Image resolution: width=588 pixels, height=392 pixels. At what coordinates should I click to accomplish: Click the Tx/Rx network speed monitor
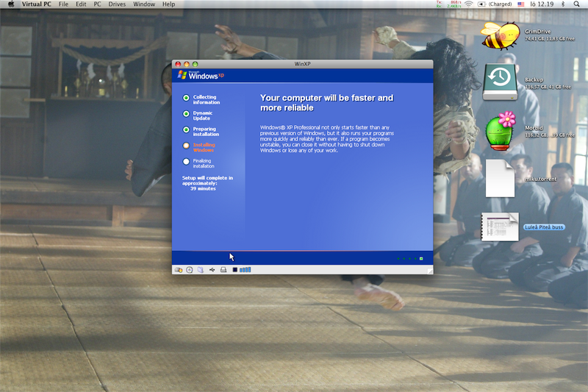click(x=448, y=4)
